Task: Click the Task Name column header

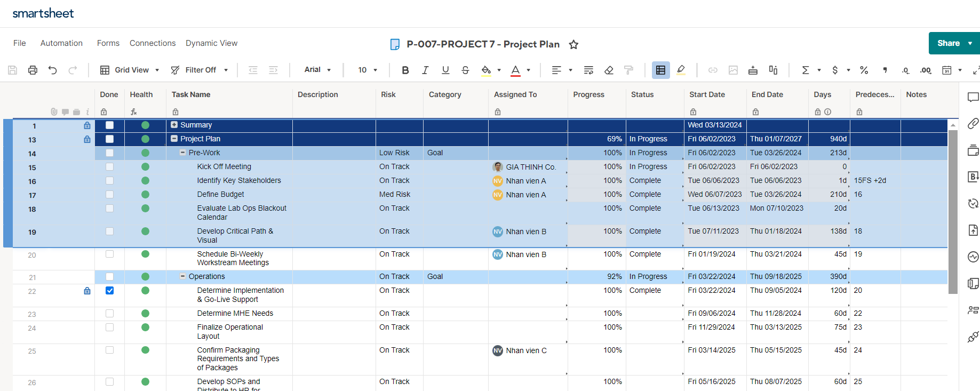Action: [191, 94]
